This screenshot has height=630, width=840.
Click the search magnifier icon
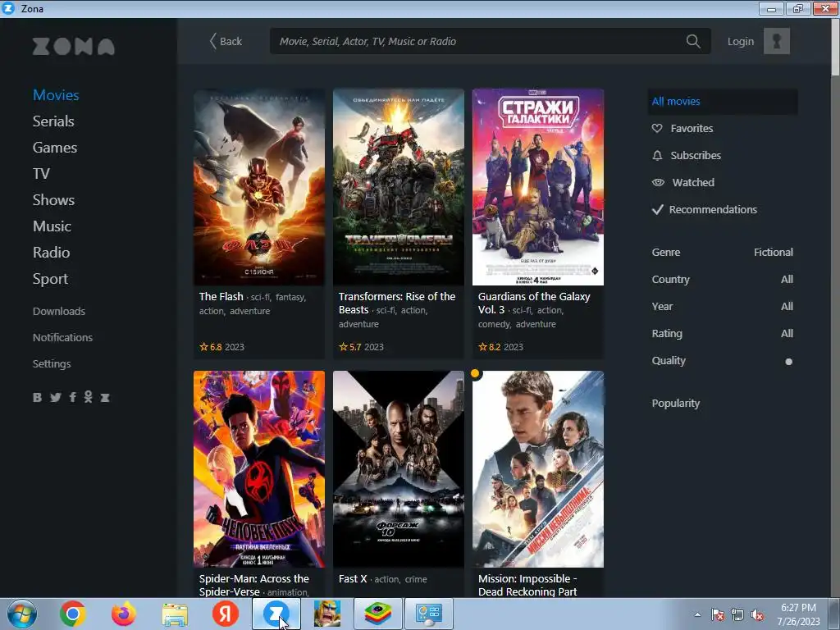coord(692,41)
